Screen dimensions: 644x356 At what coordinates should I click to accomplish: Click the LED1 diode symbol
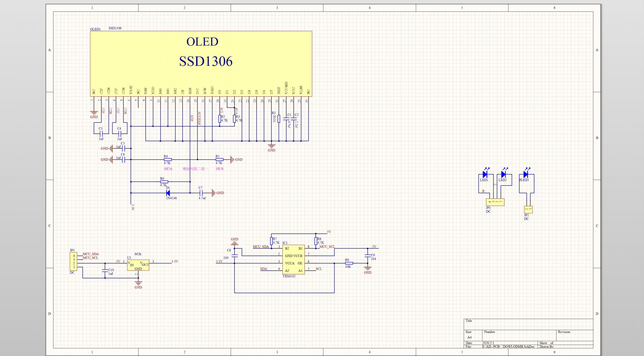(x=485, y=174)
